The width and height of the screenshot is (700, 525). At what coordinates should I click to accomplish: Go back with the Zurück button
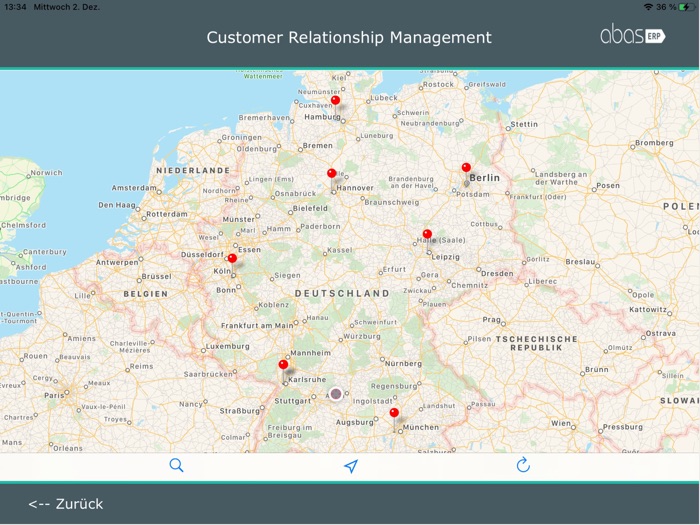[x=66, y=504]
